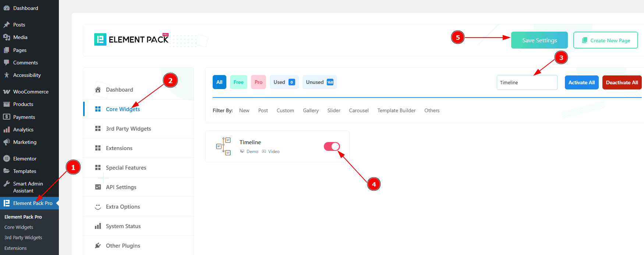Click the Pages icon in admin menu
This screenshot has height=255, width=644.
click(7, 50)
